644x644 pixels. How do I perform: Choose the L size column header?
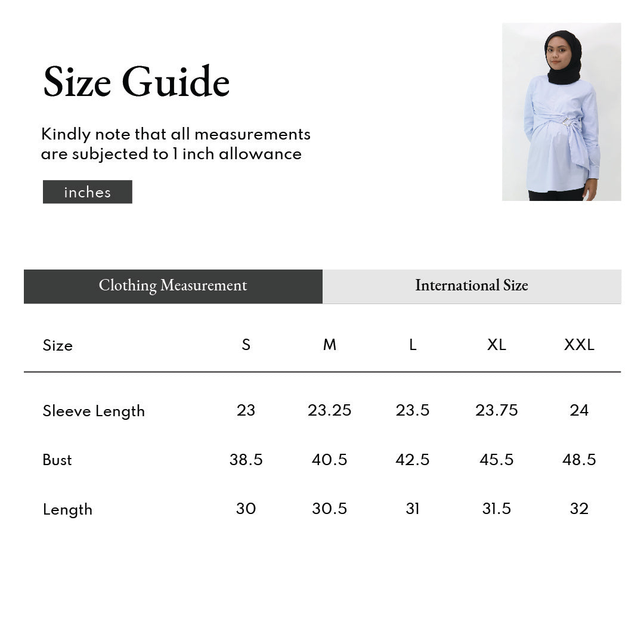(x=413, y=345)
